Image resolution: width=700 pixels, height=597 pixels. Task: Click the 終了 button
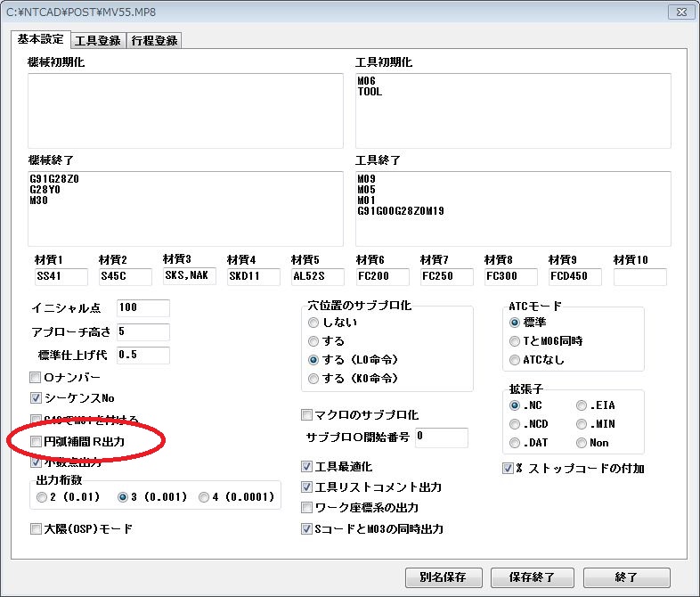click(x=626, y=577)
